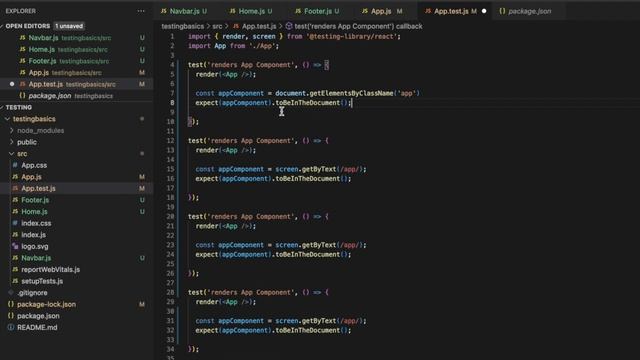The width and height of the screenshot is (640, 360).
Task: Open package-lock.json in the file tree
Action: pos(46,304)
